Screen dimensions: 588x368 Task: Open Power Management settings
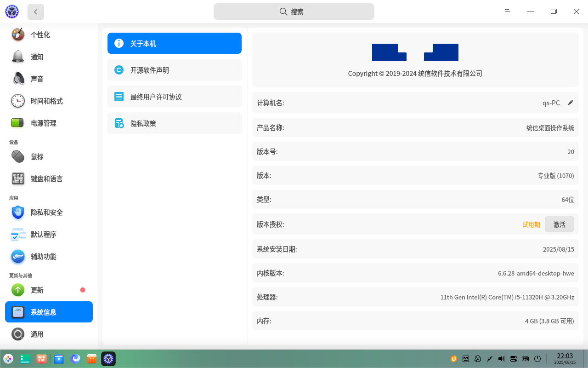coord(43,123)
